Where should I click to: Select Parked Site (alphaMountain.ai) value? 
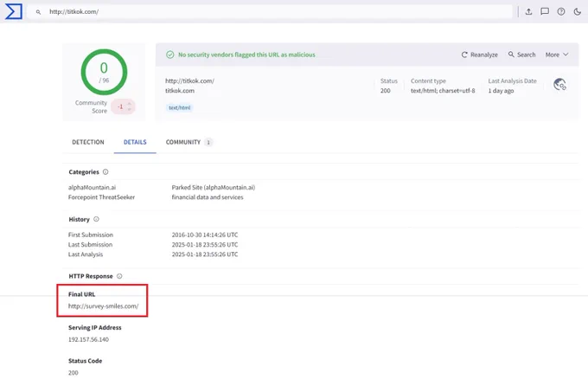214,187
